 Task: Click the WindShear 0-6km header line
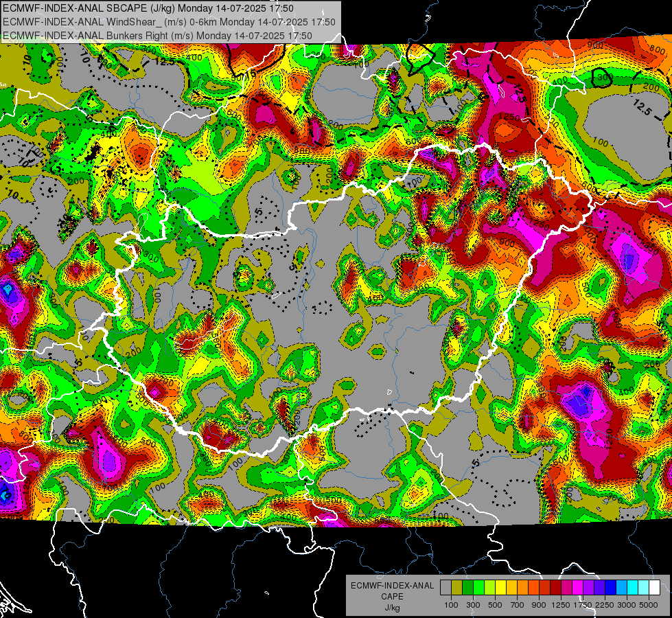click(x=169, y=22)
